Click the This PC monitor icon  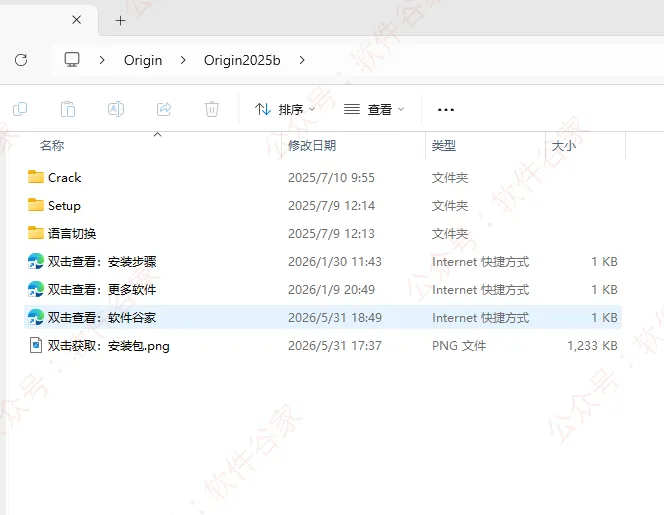[x=72, y=60]
